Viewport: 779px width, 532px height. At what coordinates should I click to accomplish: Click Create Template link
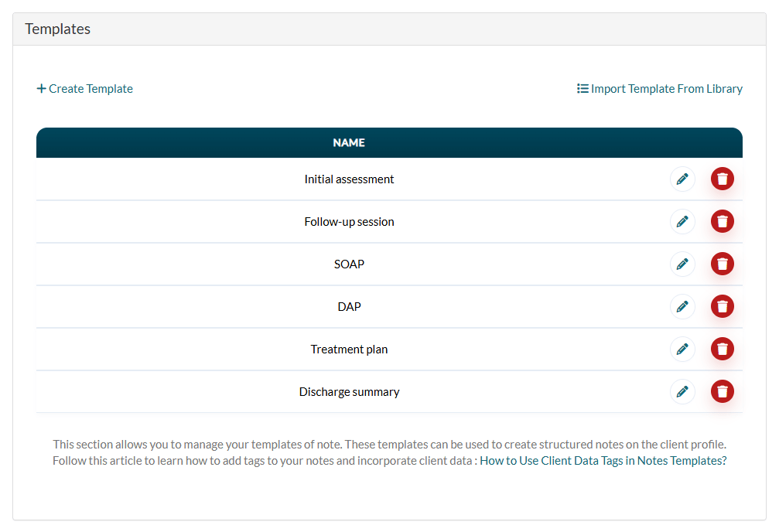pos(85,89)
